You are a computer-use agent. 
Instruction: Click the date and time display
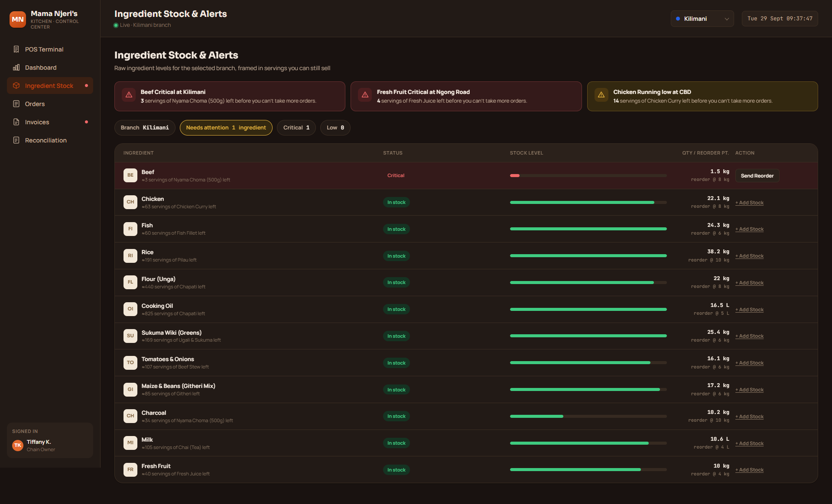click(780, 19)
